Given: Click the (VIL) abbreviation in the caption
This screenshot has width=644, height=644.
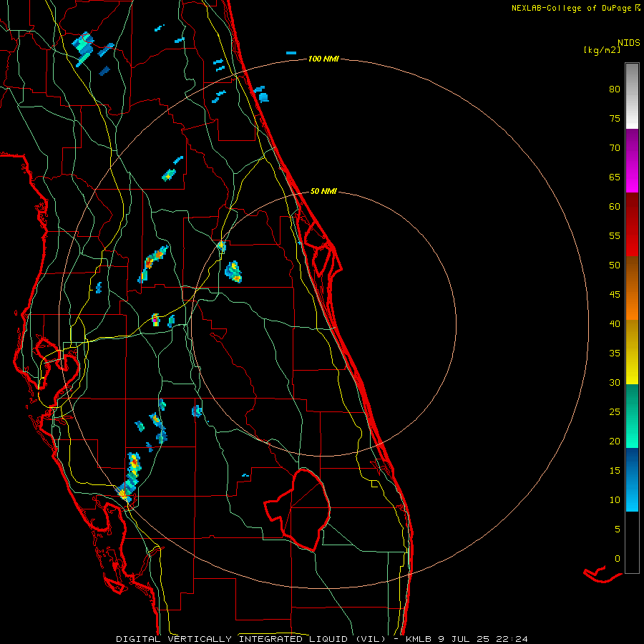Looking at the screenshot, I should (x=371, y=639).
